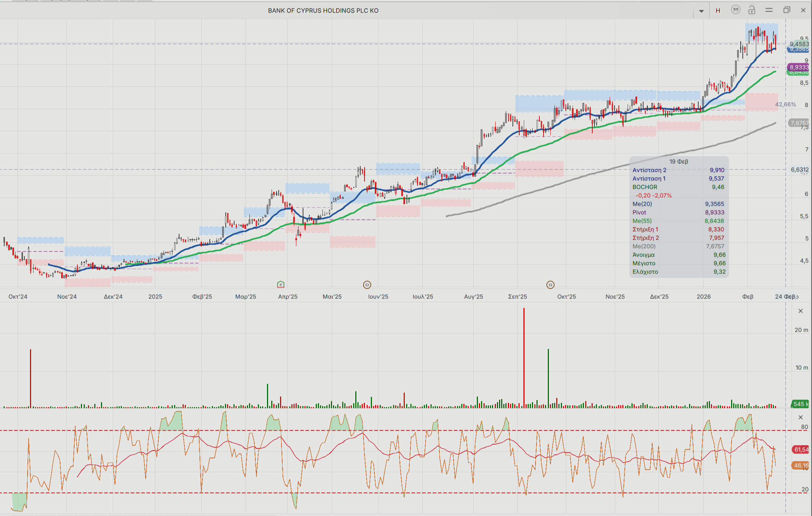Click the green 545 k volume tag
Screen dimensions: 812x516
(800, 404)
